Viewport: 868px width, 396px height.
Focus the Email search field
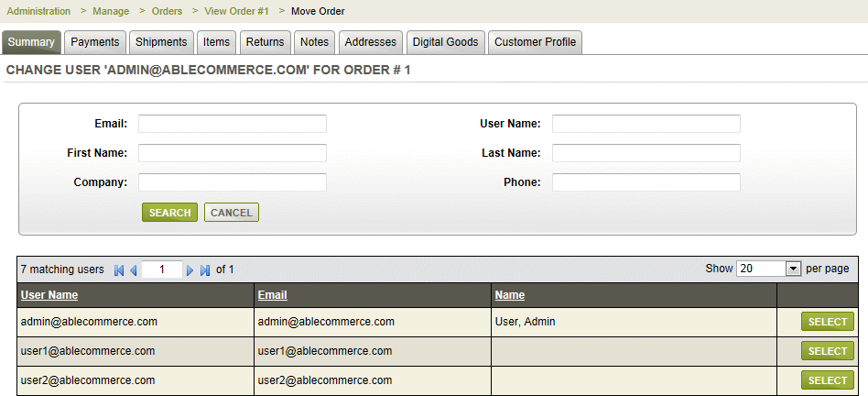coord(233,124)
